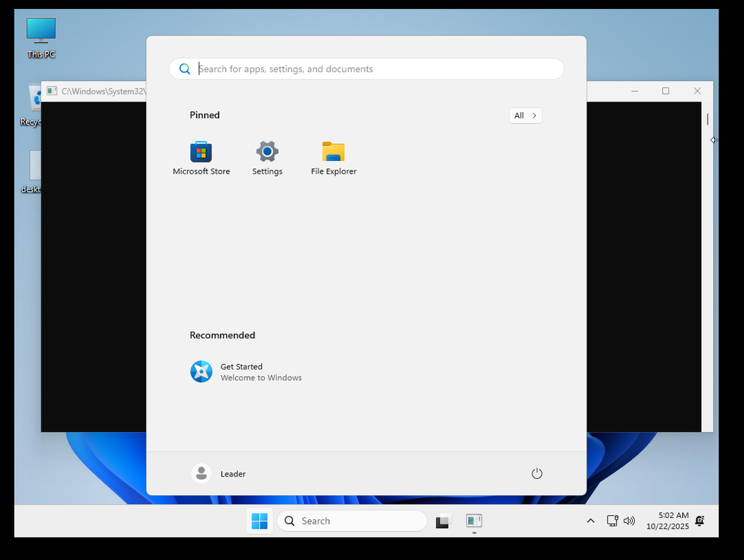
Task: Click the magnifier icon in Start search
Action: tap(185, 69)
